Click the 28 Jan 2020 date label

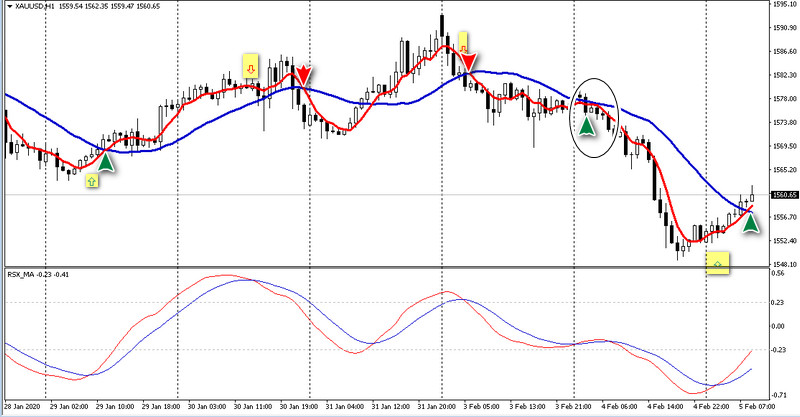(20, 409)
